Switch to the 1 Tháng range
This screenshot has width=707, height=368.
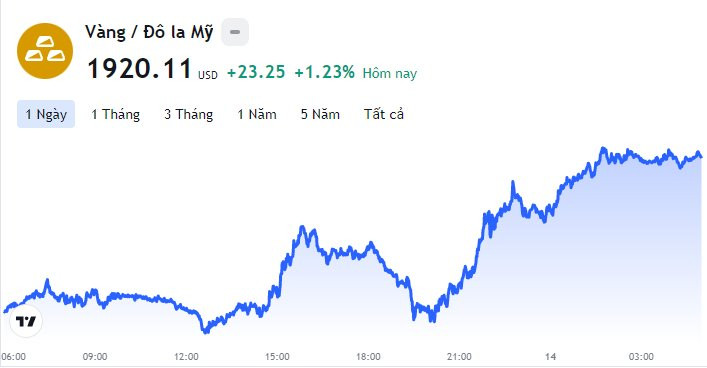[x=115, y=114]
